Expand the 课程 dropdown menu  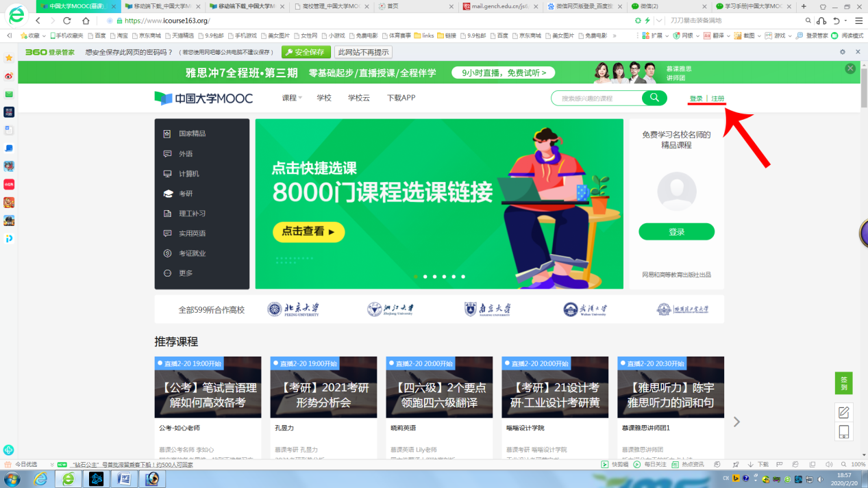(x=292, y=98)
